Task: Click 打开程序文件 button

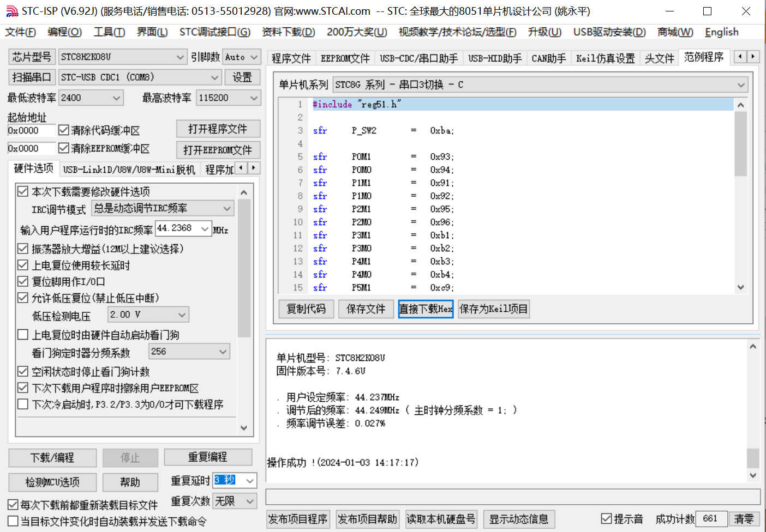Action: 218,129
